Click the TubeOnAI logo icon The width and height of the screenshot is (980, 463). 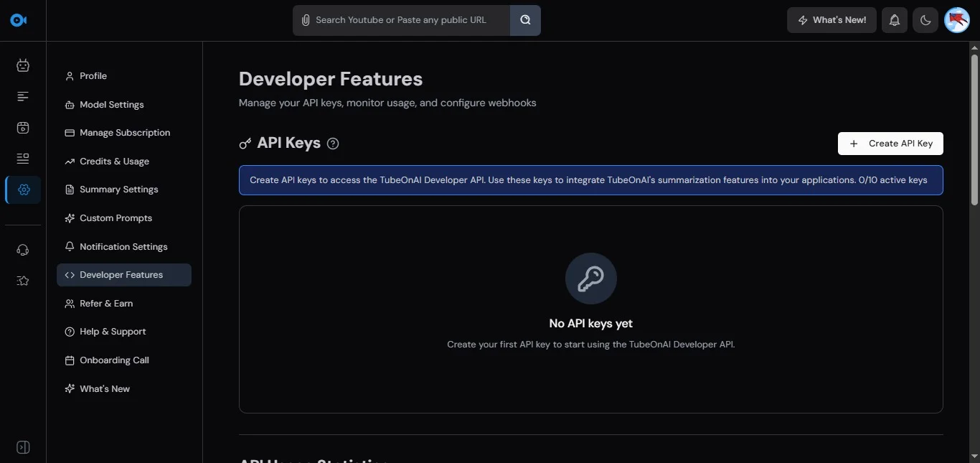click(x=19, y=20)
